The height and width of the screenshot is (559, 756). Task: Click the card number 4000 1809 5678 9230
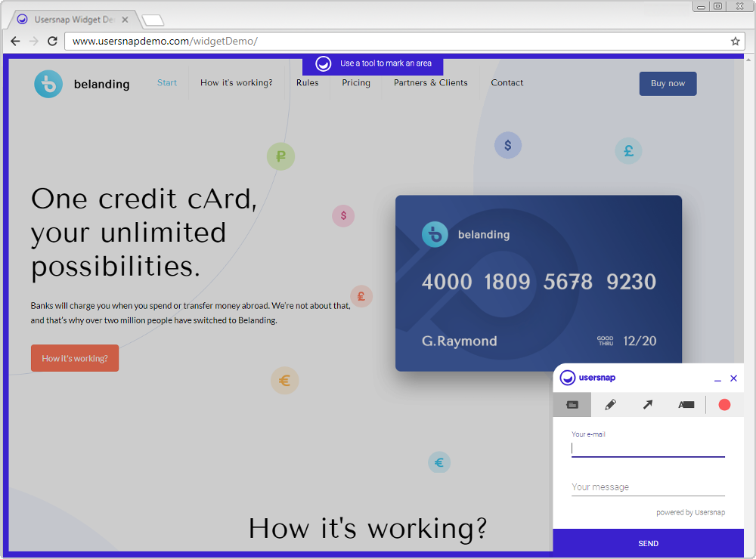tap(539, 282)
